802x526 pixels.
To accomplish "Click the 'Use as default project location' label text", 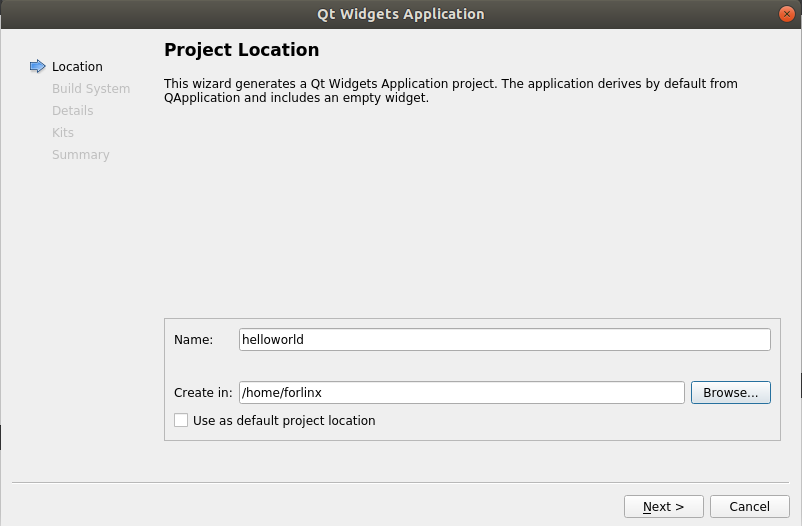I will click(284, 421).
